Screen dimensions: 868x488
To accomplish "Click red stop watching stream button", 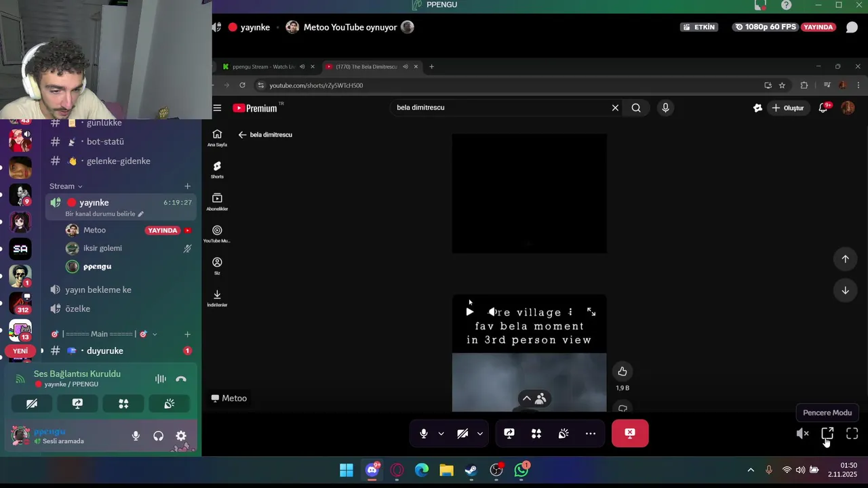I will pyautogui.click(x=630, y=434).
